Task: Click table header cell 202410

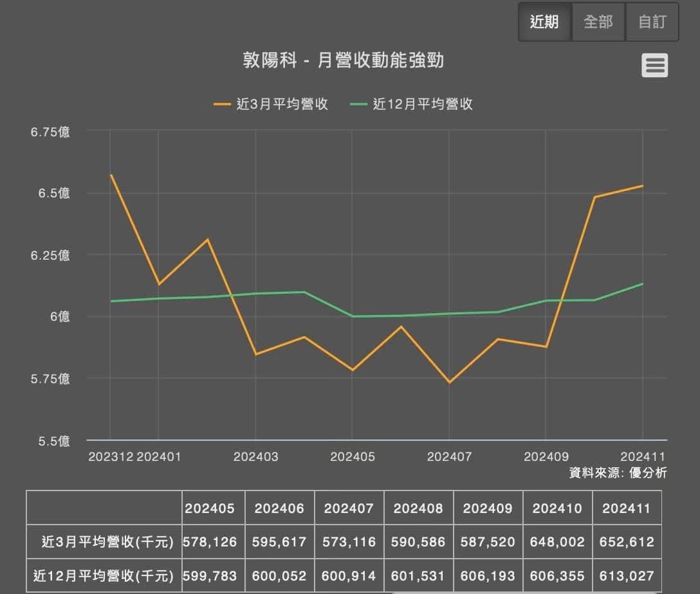Action: coord(558,508)
